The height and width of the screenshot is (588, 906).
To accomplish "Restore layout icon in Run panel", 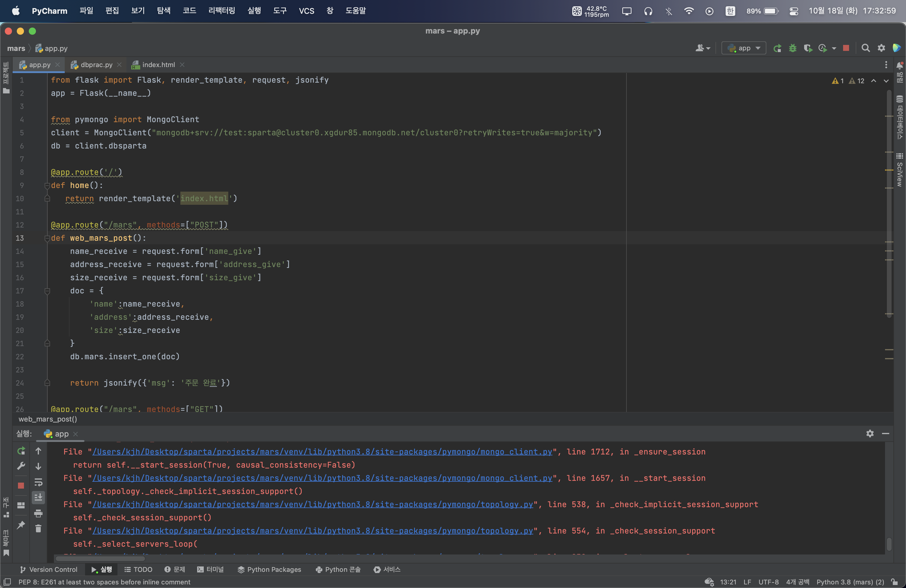I will [x=21, y=505].
